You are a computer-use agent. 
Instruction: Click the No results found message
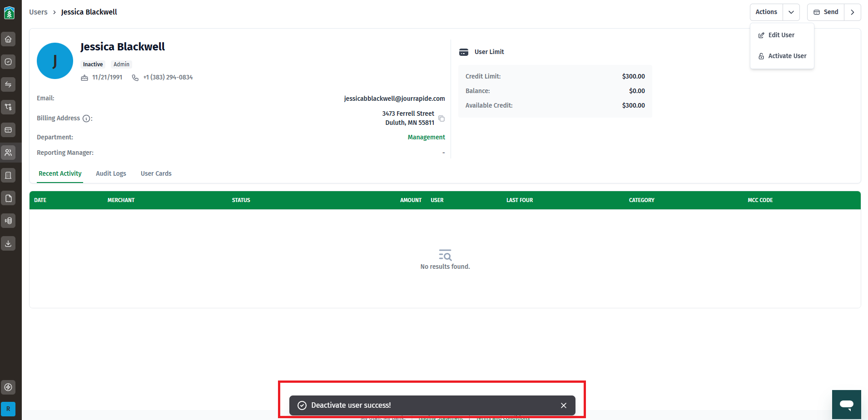445,267
